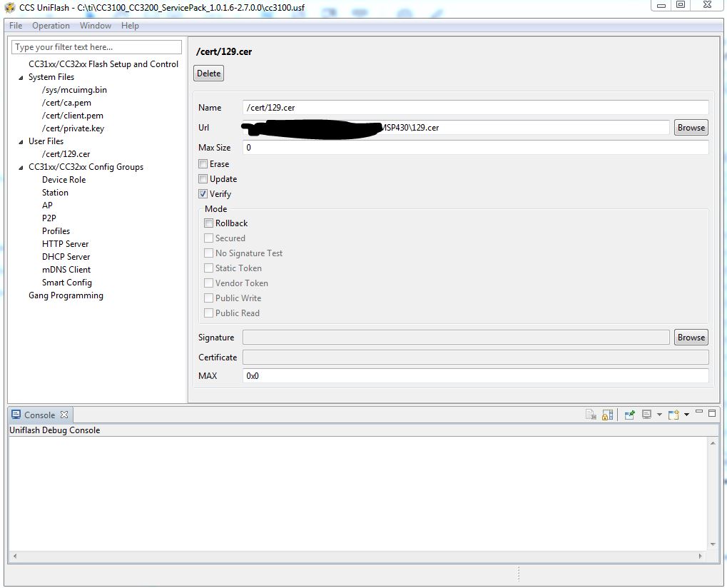Select Station config group
The image size is (727, 588).
tap(55, 193)
